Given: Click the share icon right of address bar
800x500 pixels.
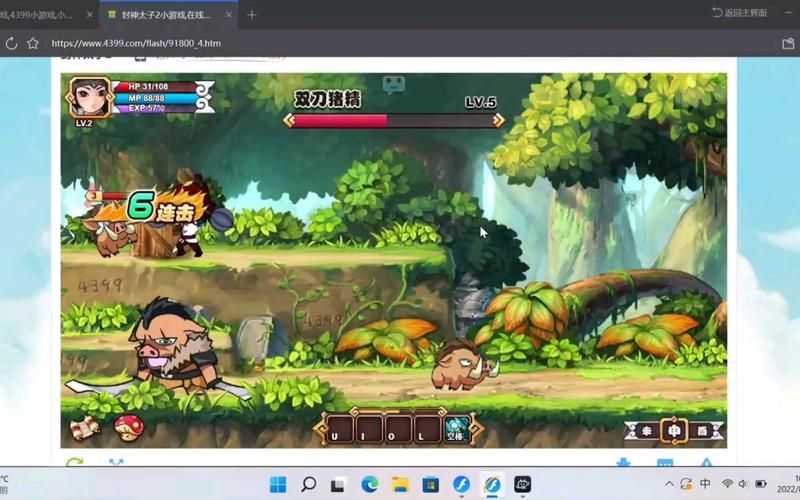Looking at the screenshot, I should (788, 43).
